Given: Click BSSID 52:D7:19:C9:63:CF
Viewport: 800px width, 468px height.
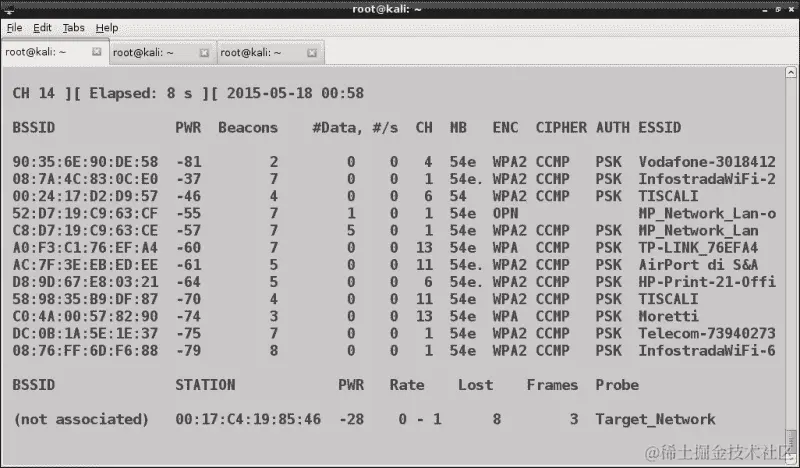Looking at the screenshot, I should 85,213.
